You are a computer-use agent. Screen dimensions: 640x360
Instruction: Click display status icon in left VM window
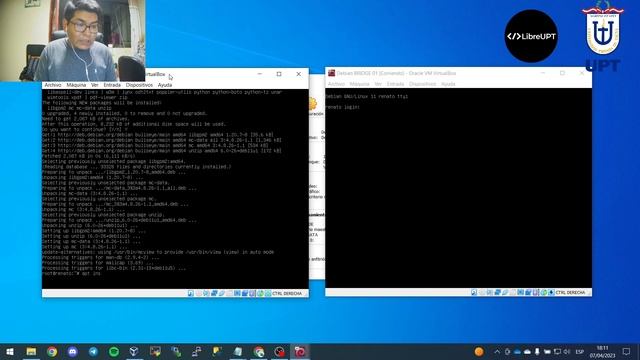click(x=237, y=293)
